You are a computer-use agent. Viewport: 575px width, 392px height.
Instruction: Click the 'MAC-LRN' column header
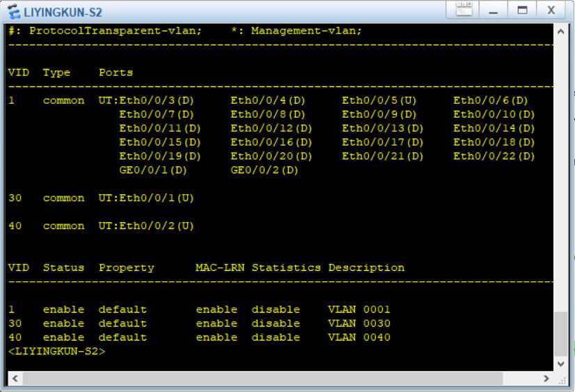point(220,267)
